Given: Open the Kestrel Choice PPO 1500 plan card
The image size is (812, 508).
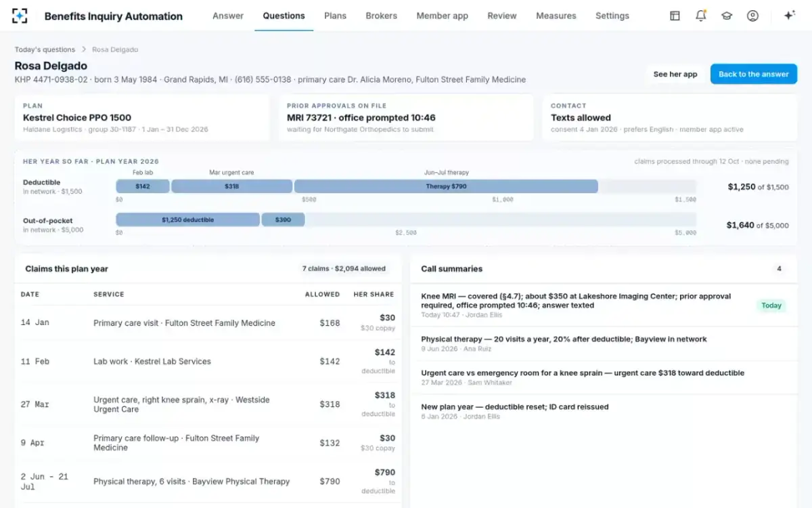Looking at the screenshot, I should pyautogui.click(x=142, y=117).
